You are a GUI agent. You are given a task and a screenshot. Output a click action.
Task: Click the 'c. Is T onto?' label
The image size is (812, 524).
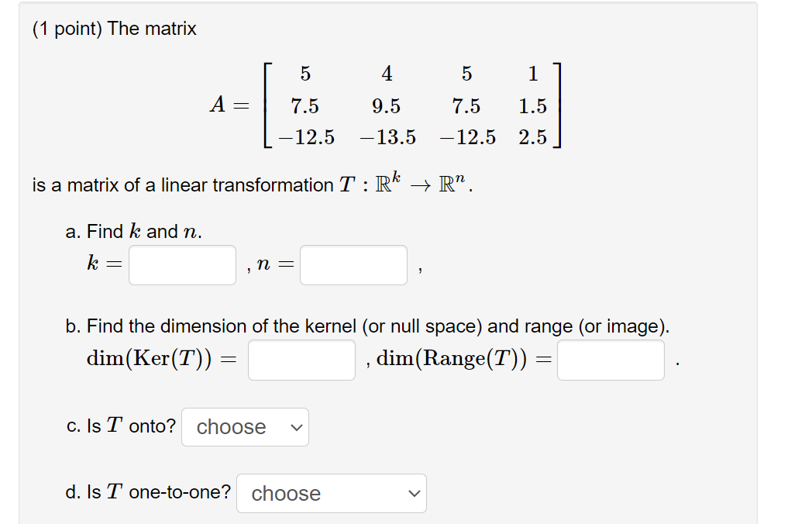pos(121,426)
